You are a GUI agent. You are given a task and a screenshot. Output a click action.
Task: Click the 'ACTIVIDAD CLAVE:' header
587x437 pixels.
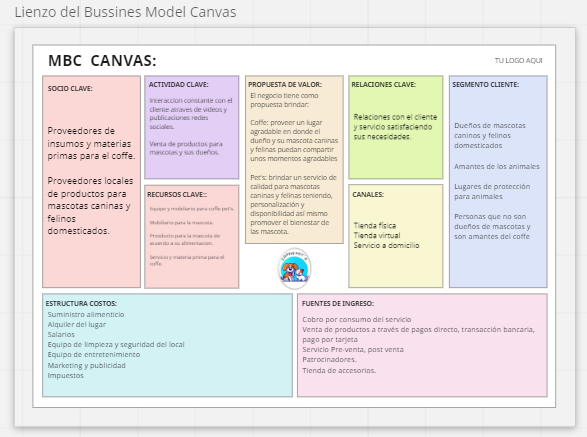[179, 85]
